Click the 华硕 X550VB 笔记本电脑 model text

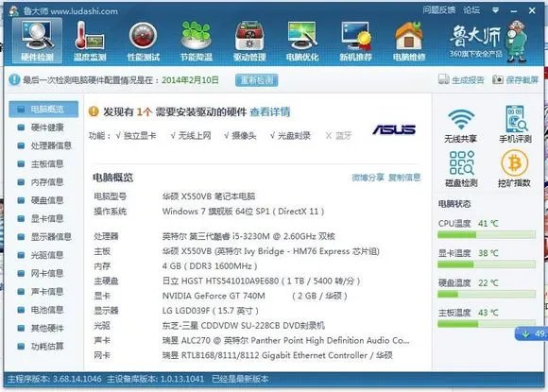point(209,196)
